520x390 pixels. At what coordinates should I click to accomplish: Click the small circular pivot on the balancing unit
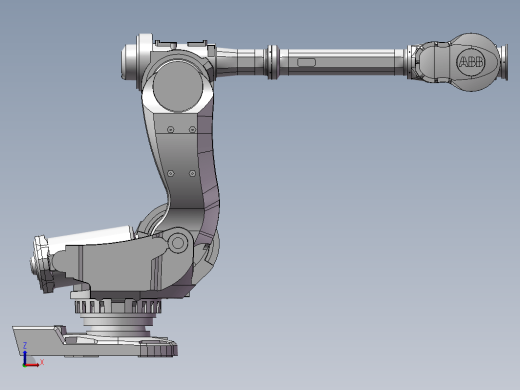(178, 243)
